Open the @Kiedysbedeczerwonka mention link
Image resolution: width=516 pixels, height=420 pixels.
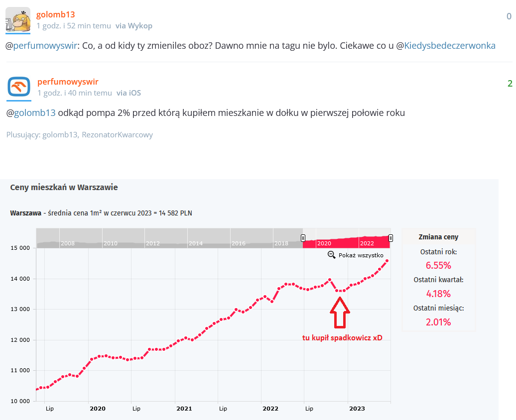pyautogui.click(x=450, y=46)
